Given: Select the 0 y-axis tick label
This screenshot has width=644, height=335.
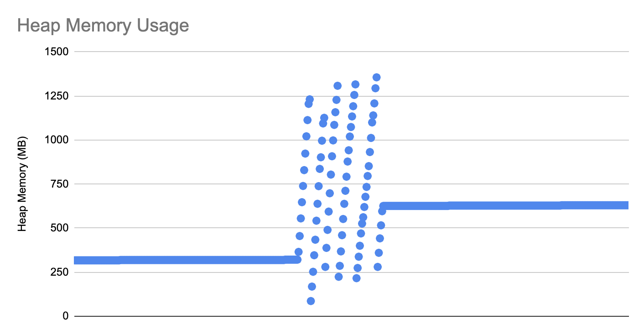Looking at the screenshot, I should coord(66,316).
